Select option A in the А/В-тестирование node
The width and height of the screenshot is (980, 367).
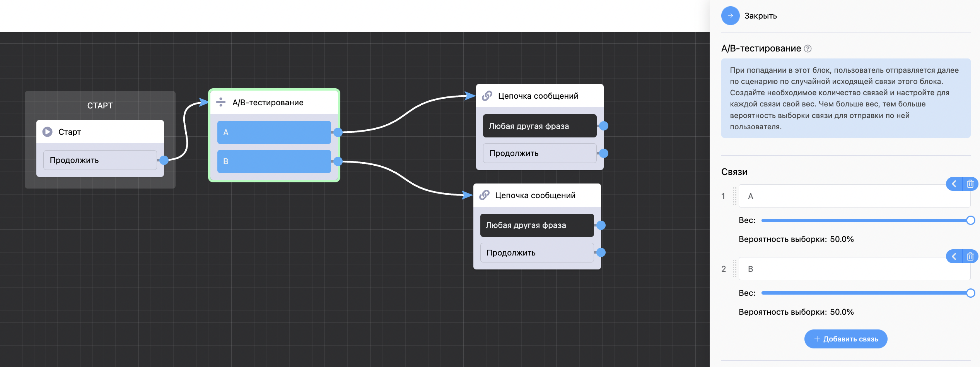[274, 132]
